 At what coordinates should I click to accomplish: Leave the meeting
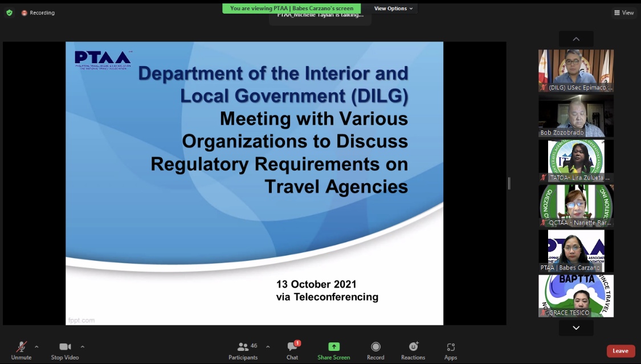(x=620, y=351)
